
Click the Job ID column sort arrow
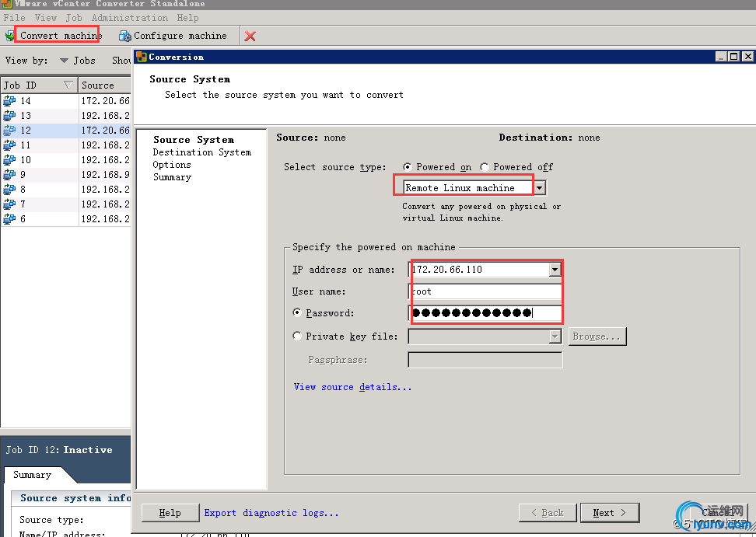pos(68,85)
